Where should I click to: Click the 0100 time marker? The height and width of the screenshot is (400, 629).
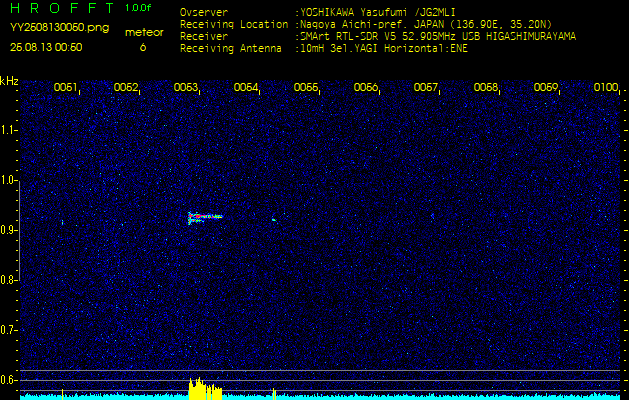606,87
